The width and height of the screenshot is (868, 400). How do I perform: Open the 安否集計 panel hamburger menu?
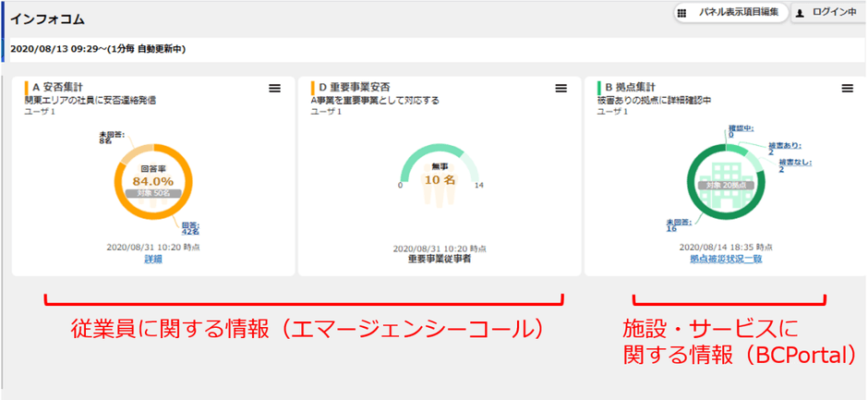tap(274, 88)
